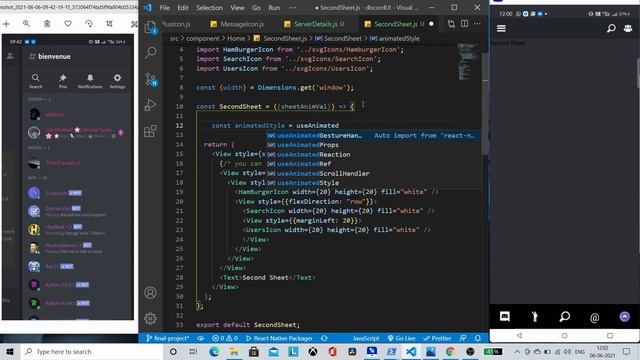This screenshot has width=640, height=360.
Task: Open notifications bell in VS Code status bar
Action: pos(478,338)
